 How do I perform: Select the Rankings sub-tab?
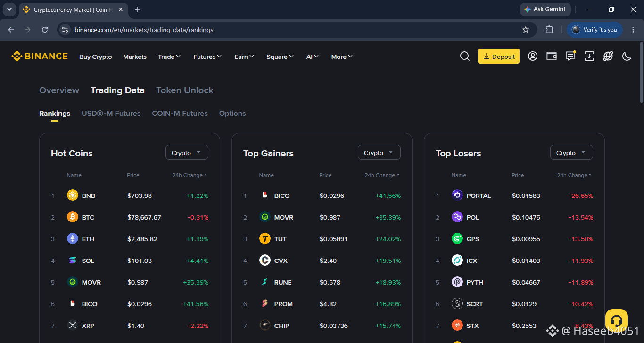[x=55, y=114]
